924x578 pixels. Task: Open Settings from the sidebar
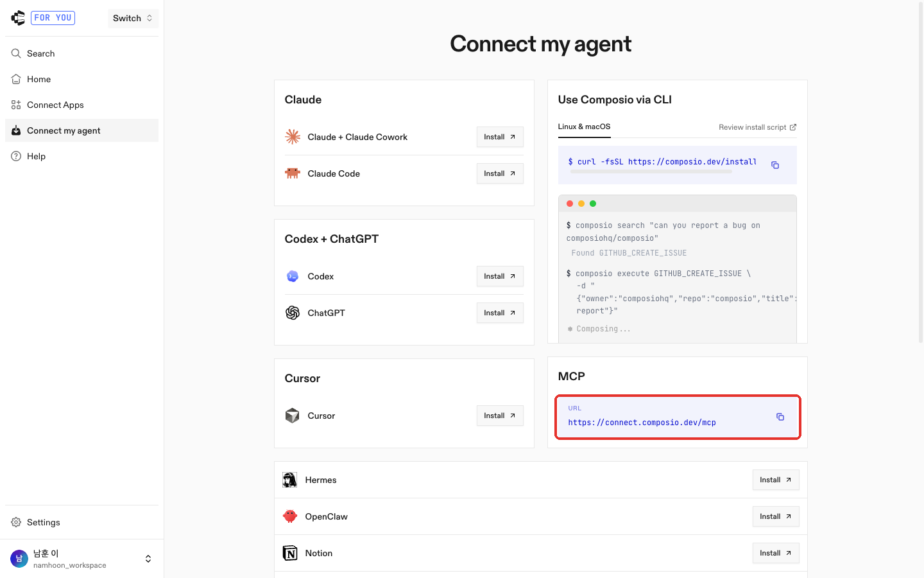click(81, 522)
